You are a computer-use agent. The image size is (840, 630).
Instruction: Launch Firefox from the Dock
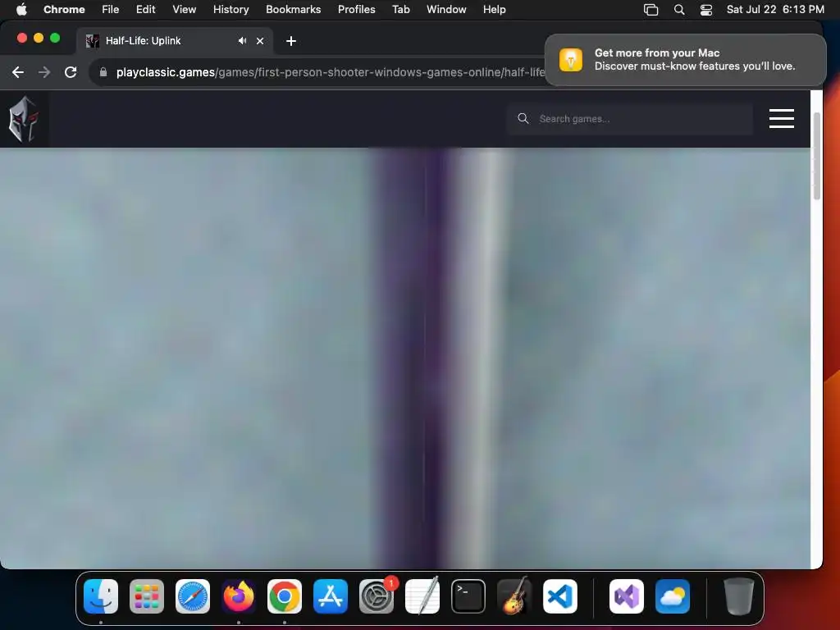tap(239, 596)
